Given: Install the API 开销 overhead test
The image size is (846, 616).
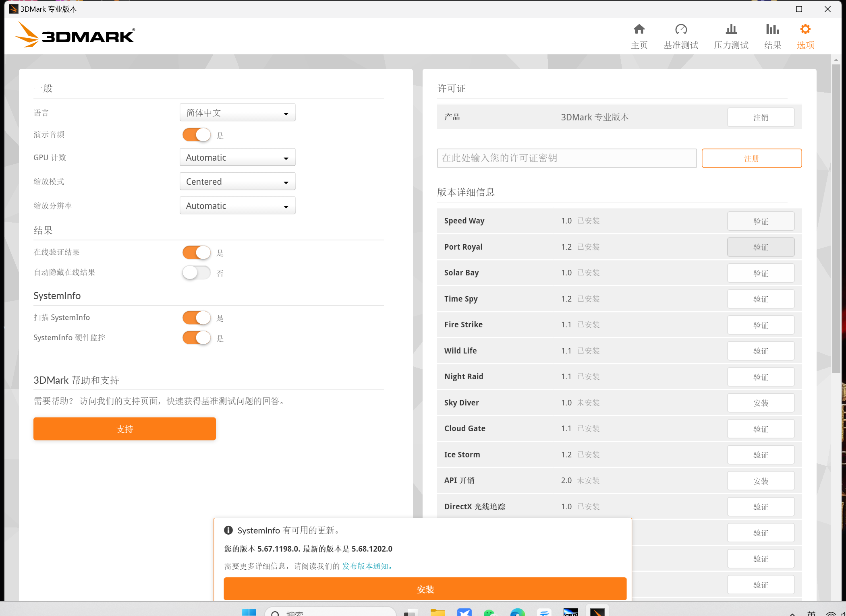Looking at the screenshot, I should click(761, 481).
